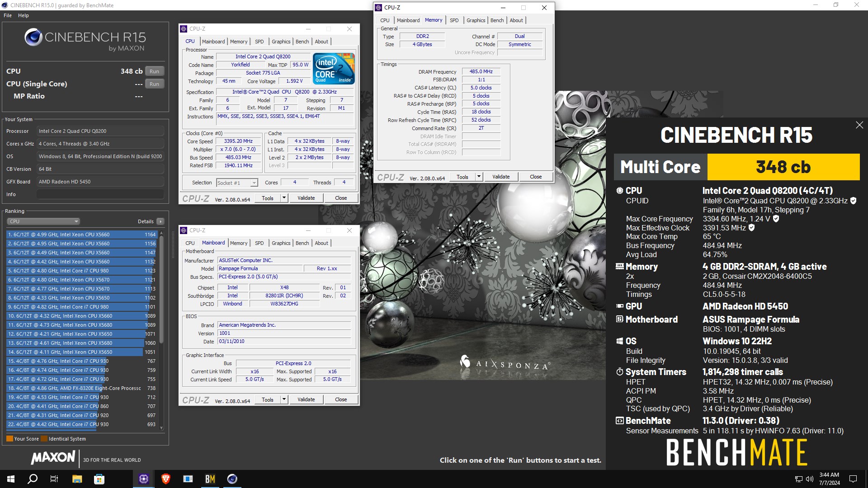Viewport: 868px width, 488px height.
Task: Click Tools button in Memory CPU-Z window
Action: (x=462, y=177)
